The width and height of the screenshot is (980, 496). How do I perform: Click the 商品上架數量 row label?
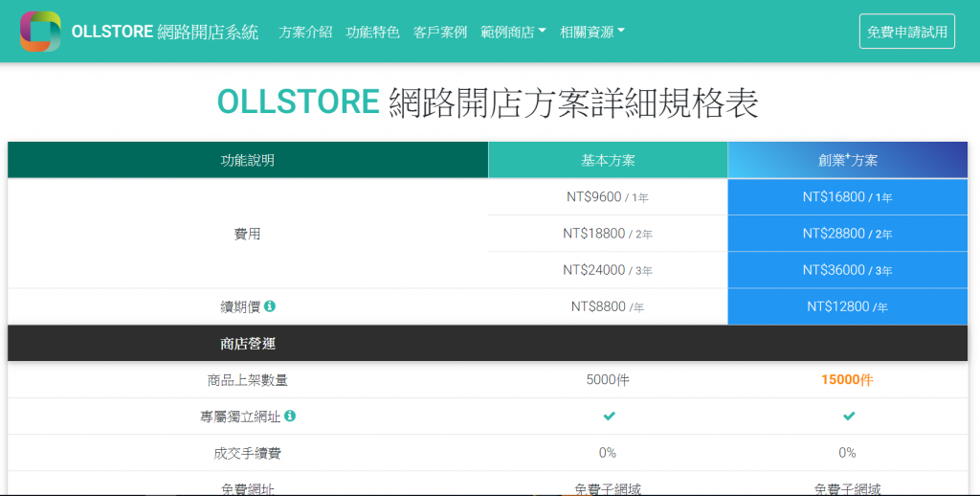coord(248,380)
